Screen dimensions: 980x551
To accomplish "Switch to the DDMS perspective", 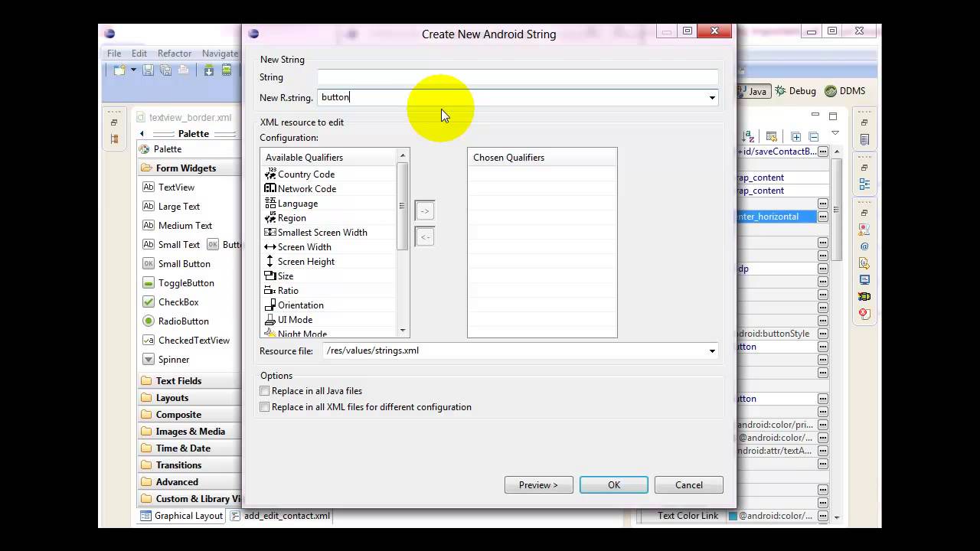I will 845,91.
